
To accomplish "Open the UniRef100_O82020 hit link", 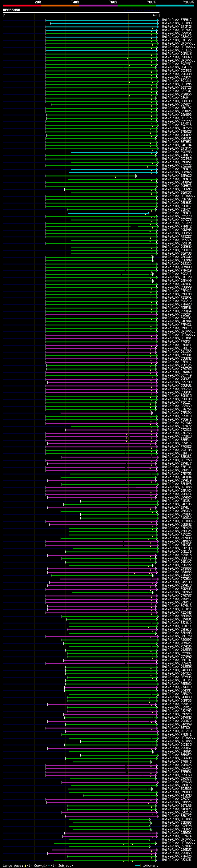I will pyautogui.click(x=176, y=37).
